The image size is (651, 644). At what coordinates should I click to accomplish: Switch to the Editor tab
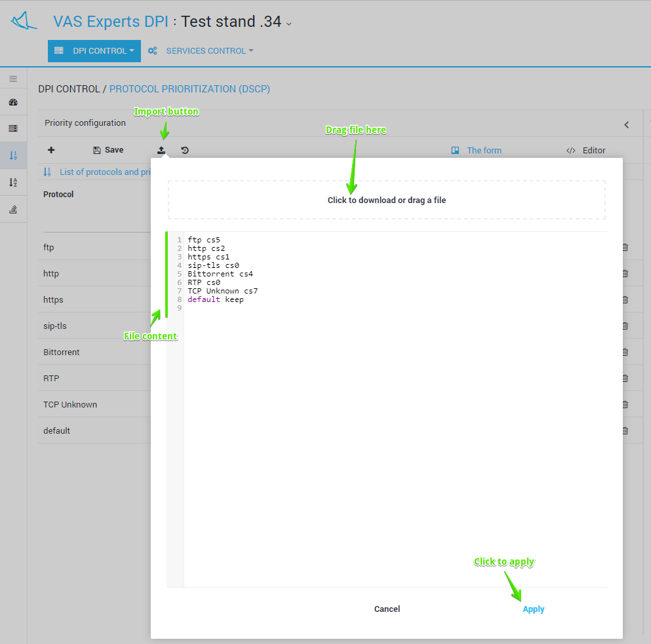586,151
